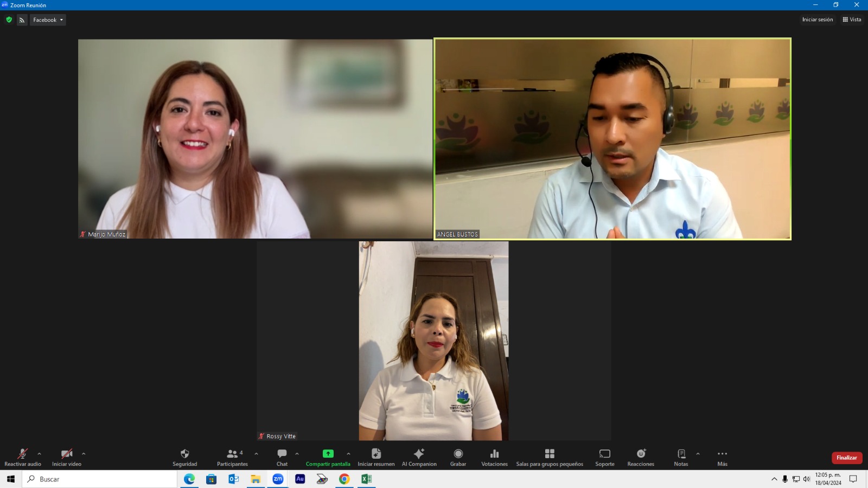This screenshot has width=868, height=488.
Task: Open the Reacciones menu
Action: [x=641, y=454]
